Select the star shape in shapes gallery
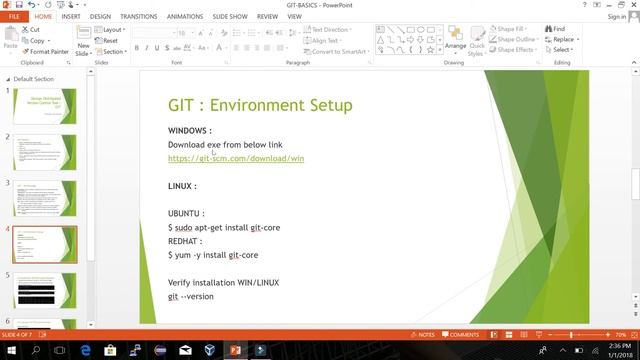640x360 pixels. (430, 50)
